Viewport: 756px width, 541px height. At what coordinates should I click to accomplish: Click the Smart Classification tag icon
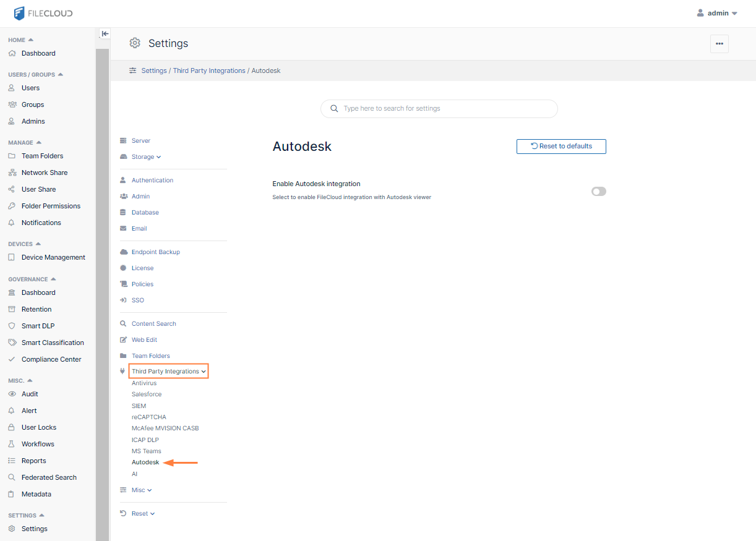pyautogui.click(x=11, y=343)
